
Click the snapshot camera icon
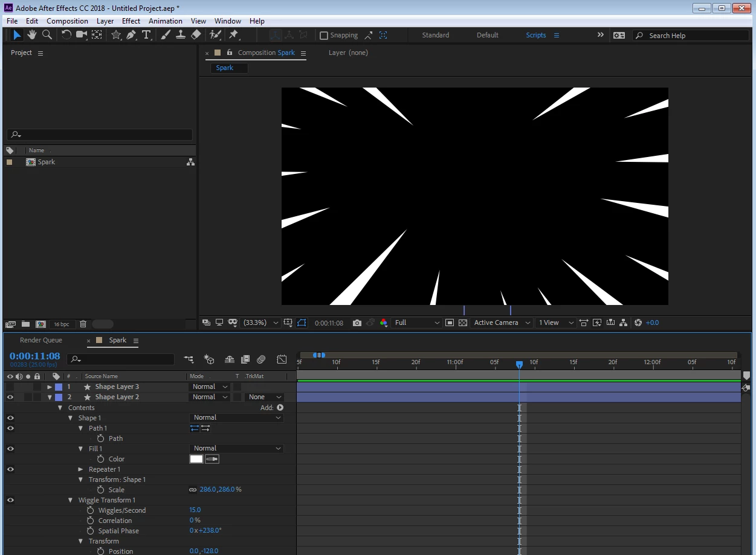pyautogui.click(x=357, y=323)
